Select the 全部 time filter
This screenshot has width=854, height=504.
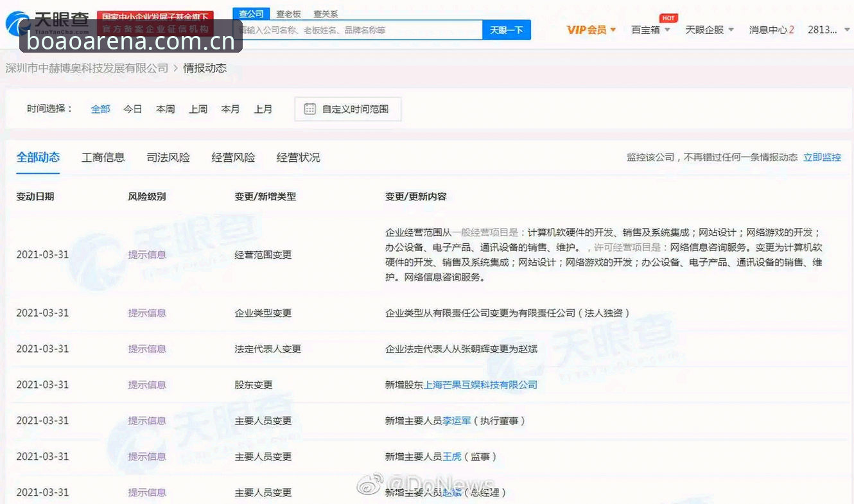tap(100, 109)
